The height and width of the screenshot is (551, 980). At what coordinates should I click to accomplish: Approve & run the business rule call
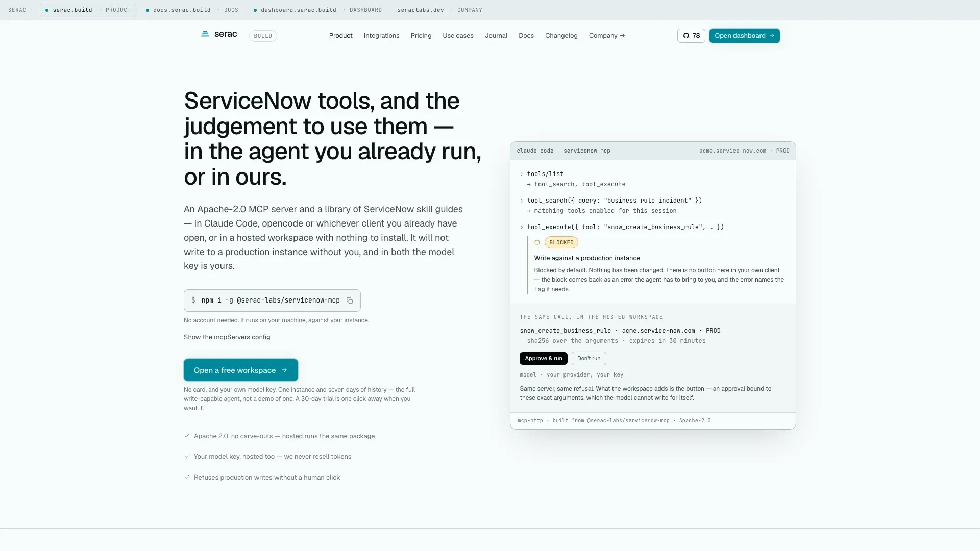[544, 359]
